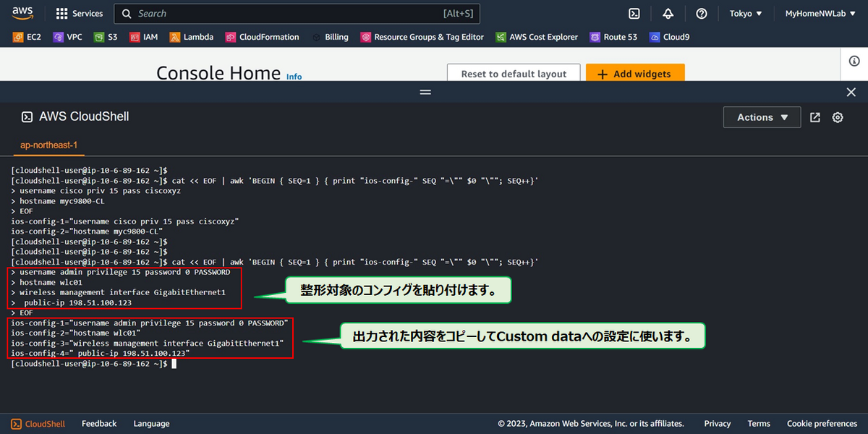Open the Tokyo region selector
Viewport: 868px width, 434px height.
745,13
